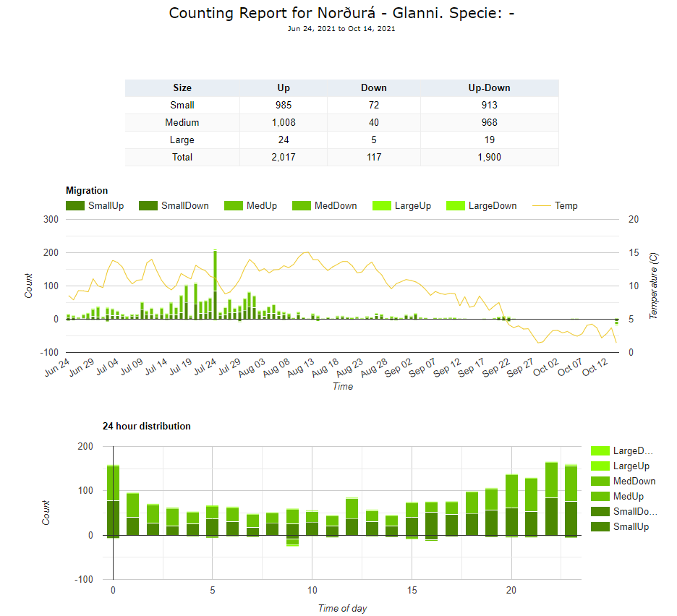Click the 968 Up-Down value

pyautogui.click(x=489, y=123)
